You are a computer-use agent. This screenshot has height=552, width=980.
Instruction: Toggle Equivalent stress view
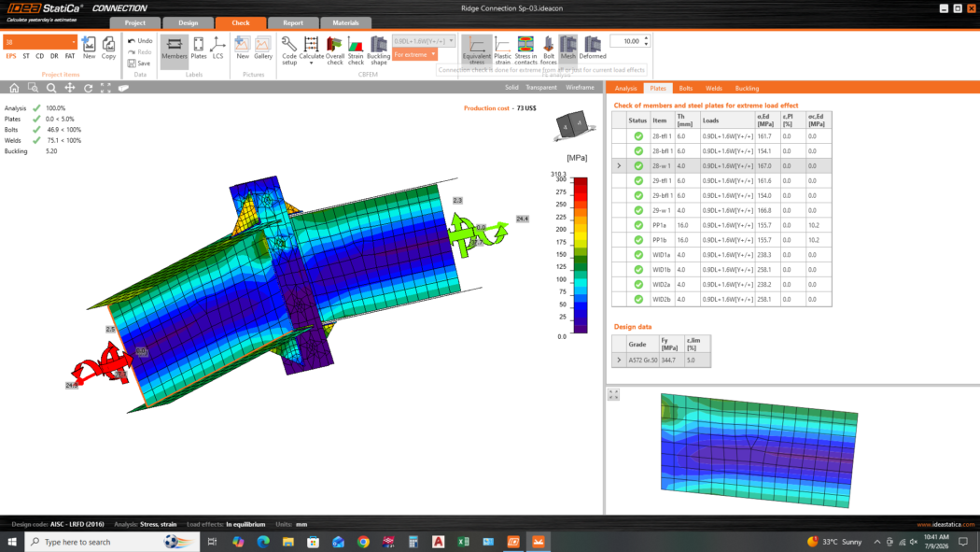click(477, 50)
